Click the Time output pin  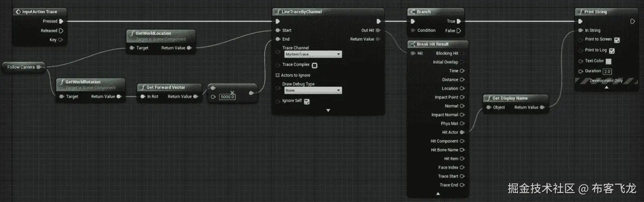[462, 71]
